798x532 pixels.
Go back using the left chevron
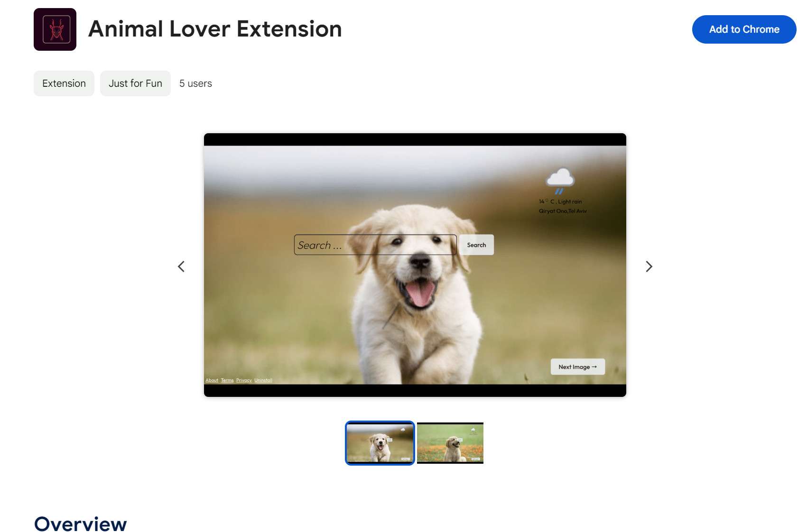(181, 266)
